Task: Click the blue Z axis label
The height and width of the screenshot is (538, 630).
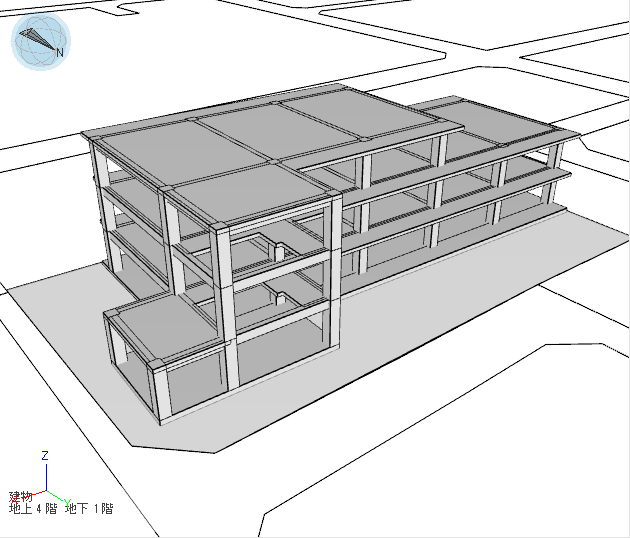Action: pos(45,455)
